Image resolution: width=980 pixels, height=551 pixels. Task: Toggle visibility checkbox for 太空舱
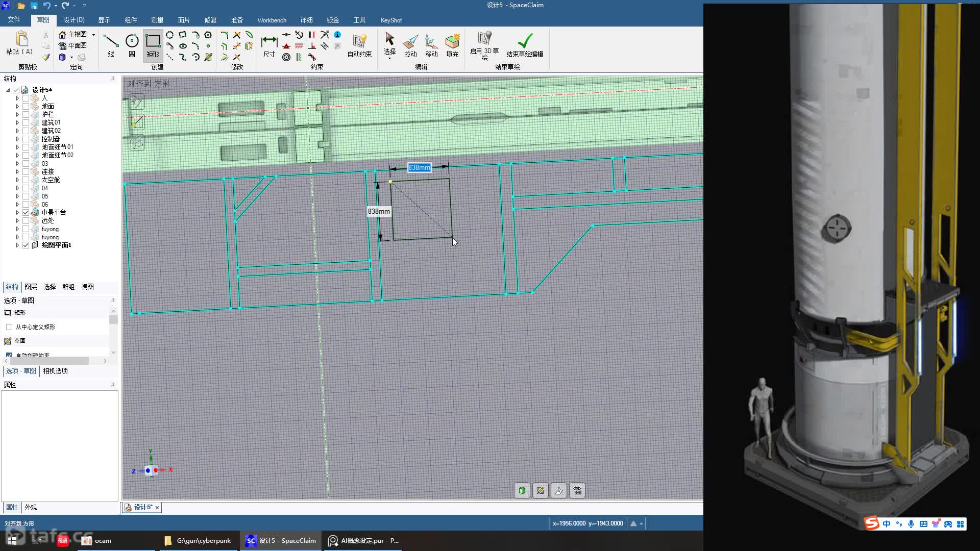[26, 180]
